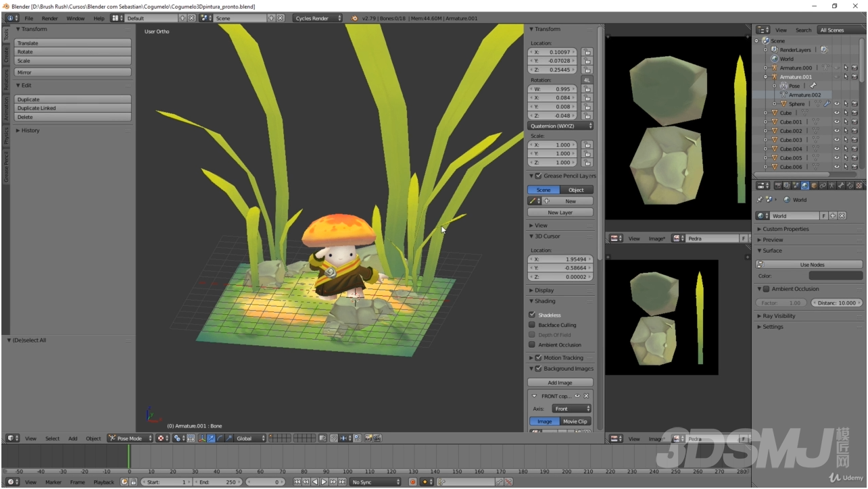Image resolution: width=868 pixels, height=489 pixels.
Task: Lock the X location padlock icon
Action: click(x=587, y=52)
